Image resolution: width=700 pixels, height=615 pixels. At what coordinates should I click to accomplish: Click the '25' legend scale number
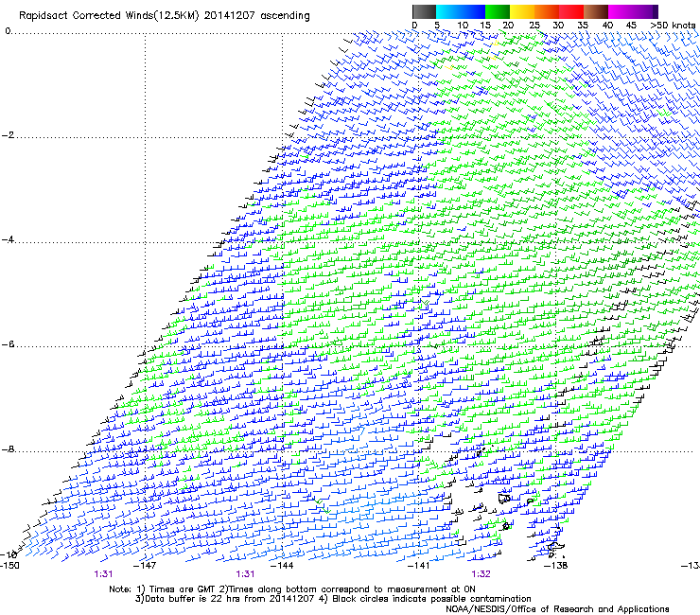click(x=534, y=26)
